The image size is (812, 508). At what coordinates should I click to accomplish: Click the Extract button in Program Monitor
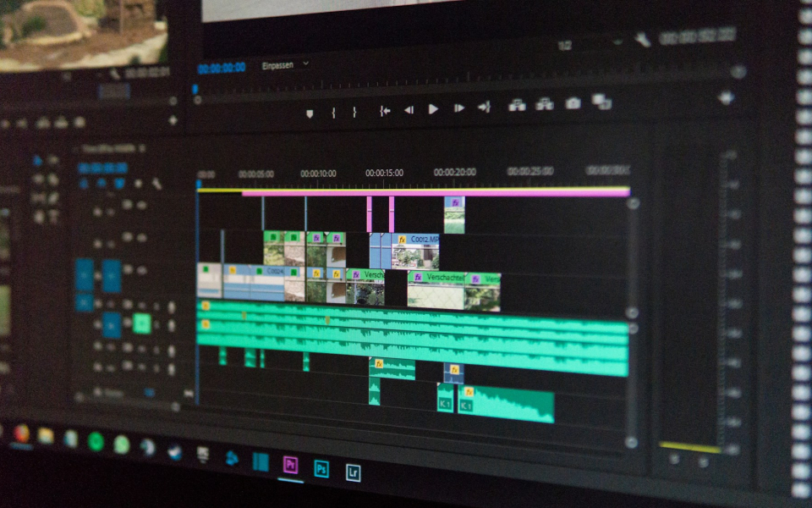[x=545, y=104]
